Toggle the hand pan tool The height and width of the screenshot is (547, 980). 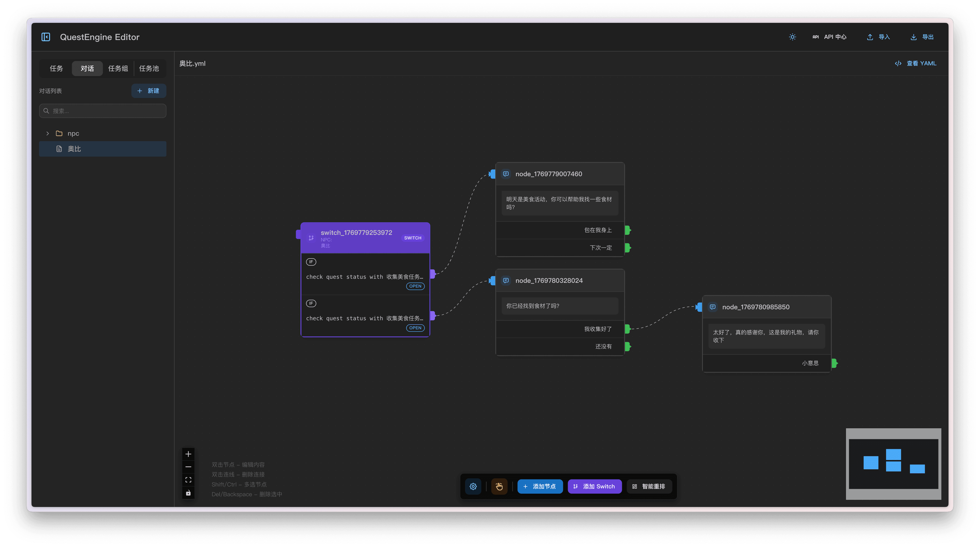point(499,486)
